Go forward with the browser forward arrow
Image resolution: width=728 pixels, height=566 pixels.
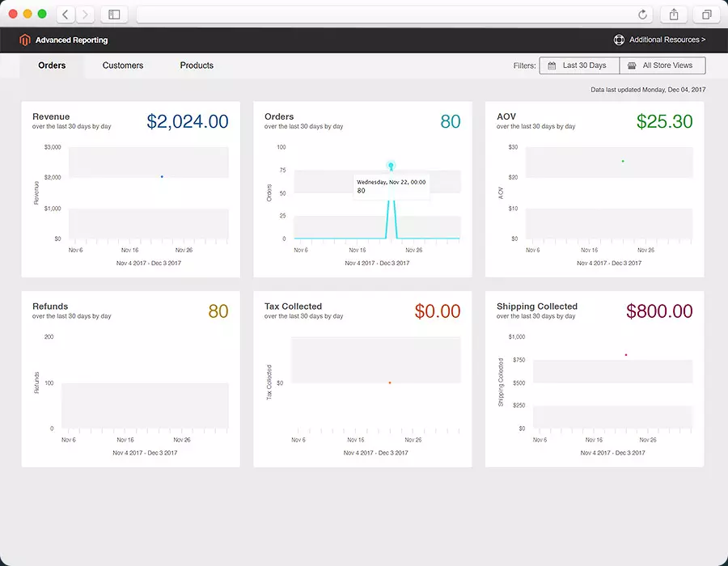pyautogui.click(x=85, y=15)
